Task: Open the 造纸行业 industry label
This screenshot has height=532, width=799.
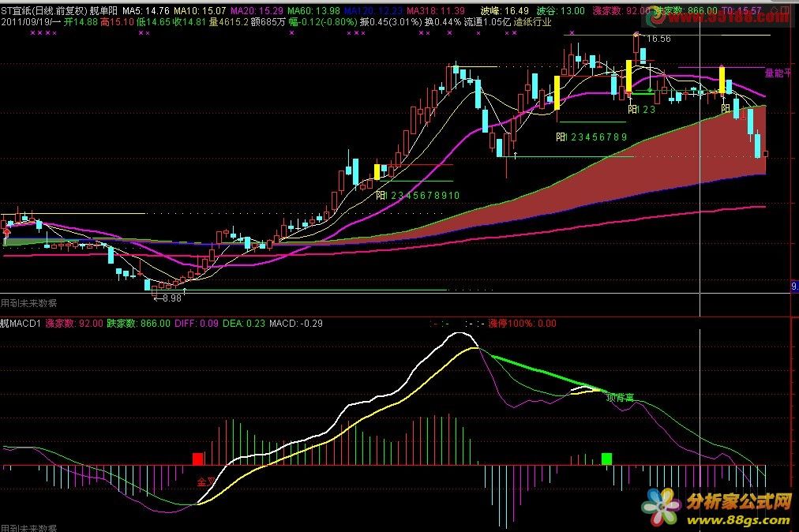Action: [532, 22]
